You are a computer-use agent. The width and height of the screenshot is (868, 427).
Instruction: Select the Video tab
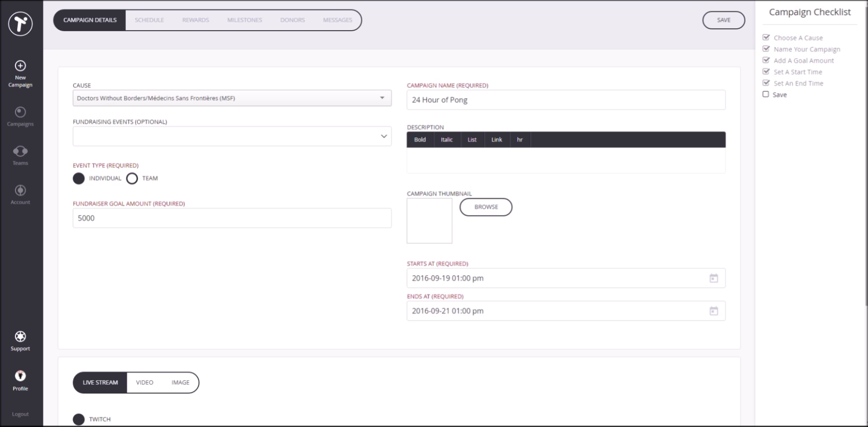point(144,382)
